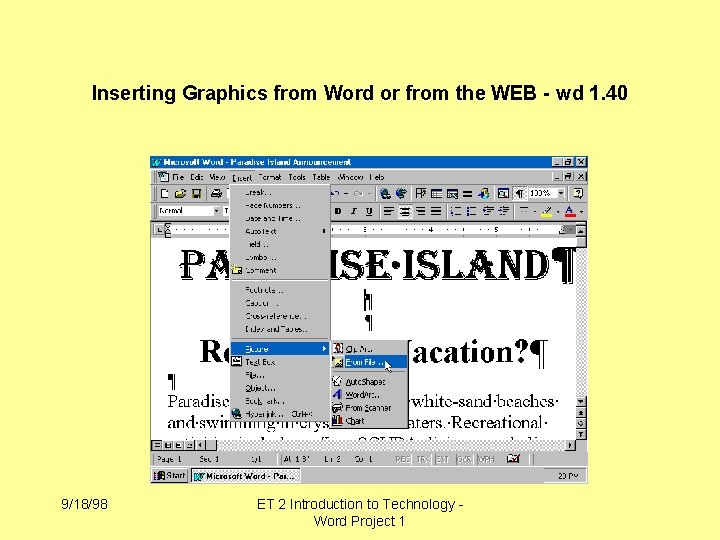The height and width of the screenshot is (540, 720).
Task: Toggle Underline formatting
Action: (369, 211)
